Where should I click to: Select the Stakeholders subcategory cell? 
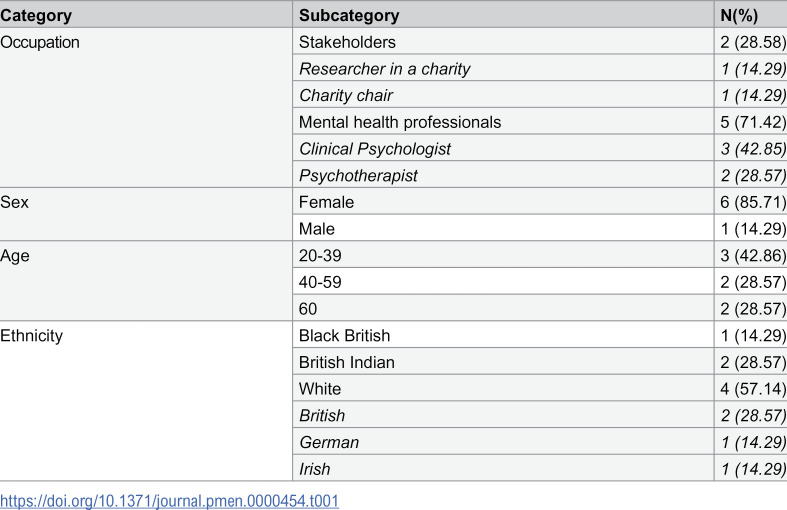point(503,42)
